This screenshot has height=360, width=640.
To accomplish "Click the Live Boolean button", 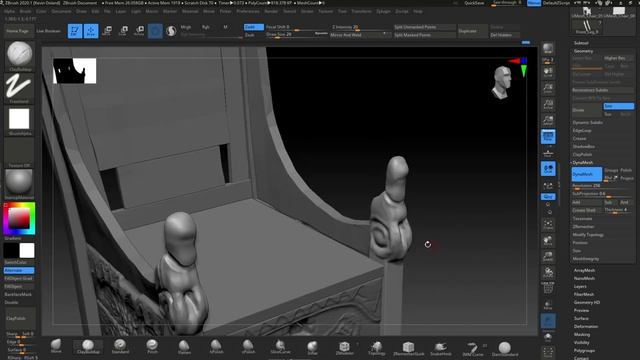I will pos(49,31).
